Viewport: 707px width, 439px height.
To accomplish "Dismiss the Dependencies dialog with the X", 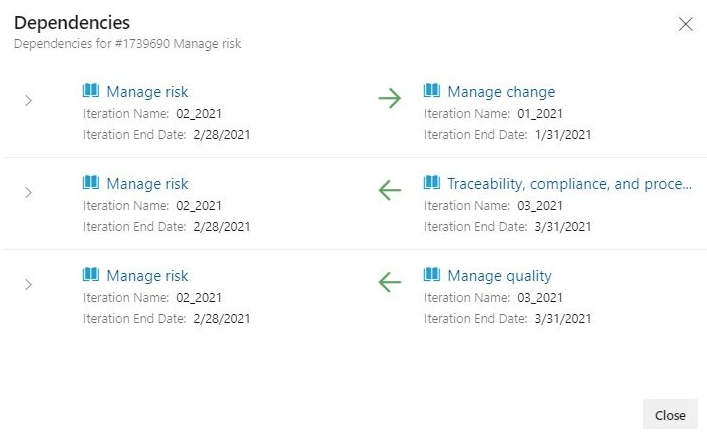I will point(685,24).
